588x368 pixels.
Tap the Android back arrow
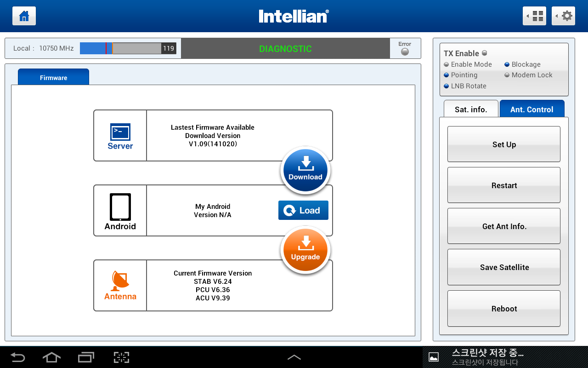coord(18,357)
